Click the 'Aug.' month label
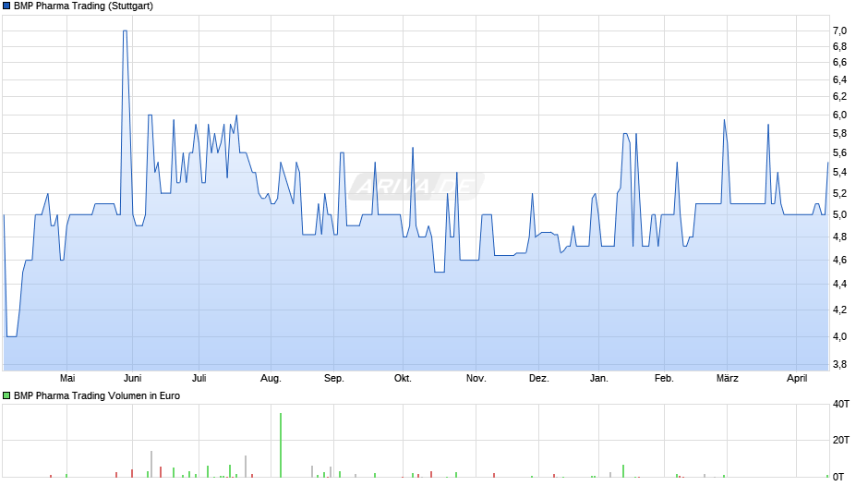The height and width of the screenshot is (486, 868). pos(271,379)
